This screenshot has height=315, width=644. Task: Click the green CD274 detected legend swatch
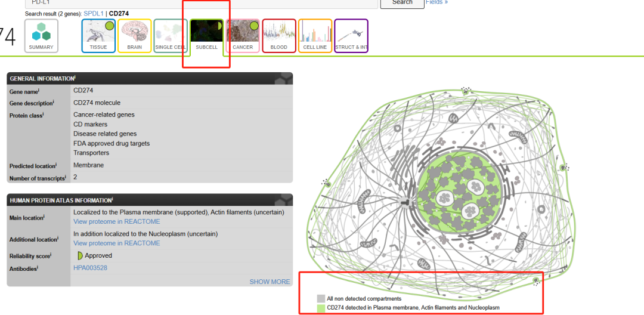tap(321, 308)
